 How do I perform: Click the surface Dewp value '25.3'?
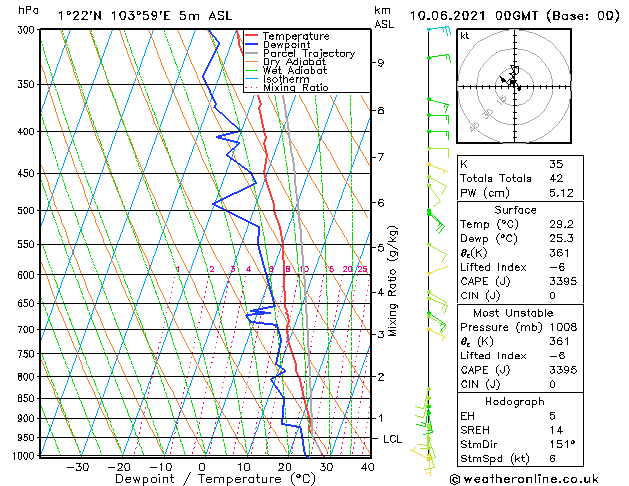[x=561, y=239]
